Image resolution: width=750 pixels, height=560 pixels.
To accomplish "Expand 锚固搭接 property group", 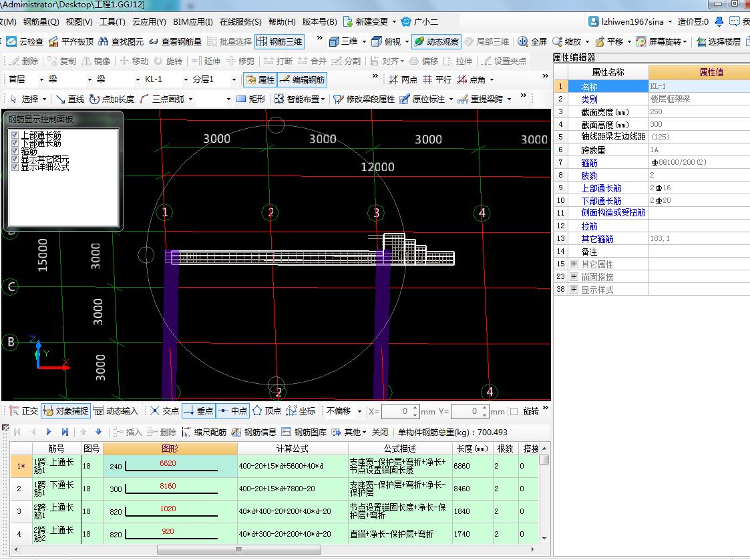I will pos(574,276).
